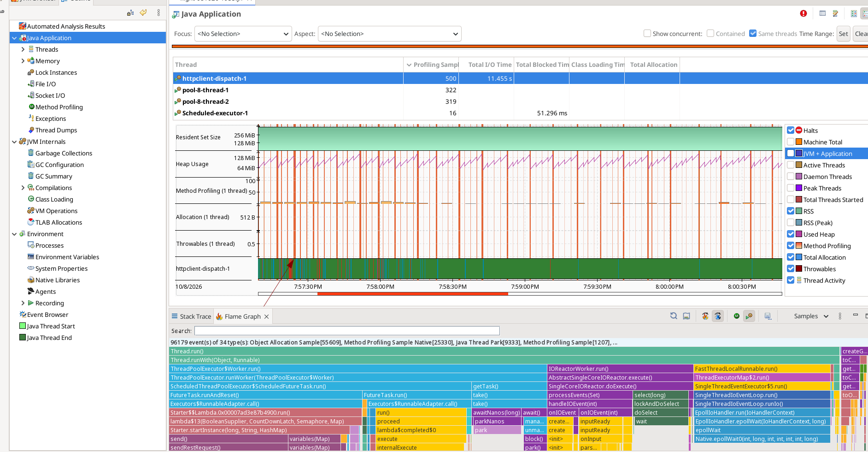The height and width of the screenshot is (452, 868).
Task: Click the Set time range button
Action: [844, 34]
